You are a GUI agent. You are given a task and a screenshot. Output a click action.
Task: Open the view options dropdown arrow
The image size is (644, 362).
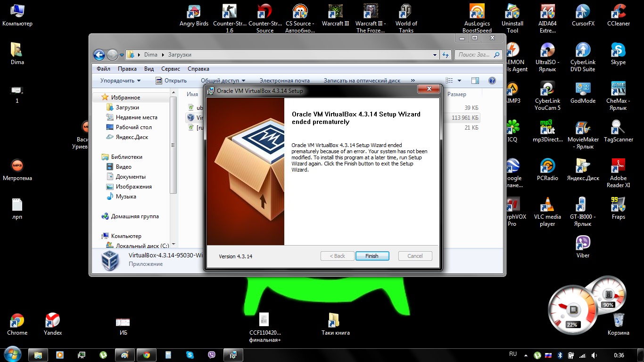coord(460,81)
